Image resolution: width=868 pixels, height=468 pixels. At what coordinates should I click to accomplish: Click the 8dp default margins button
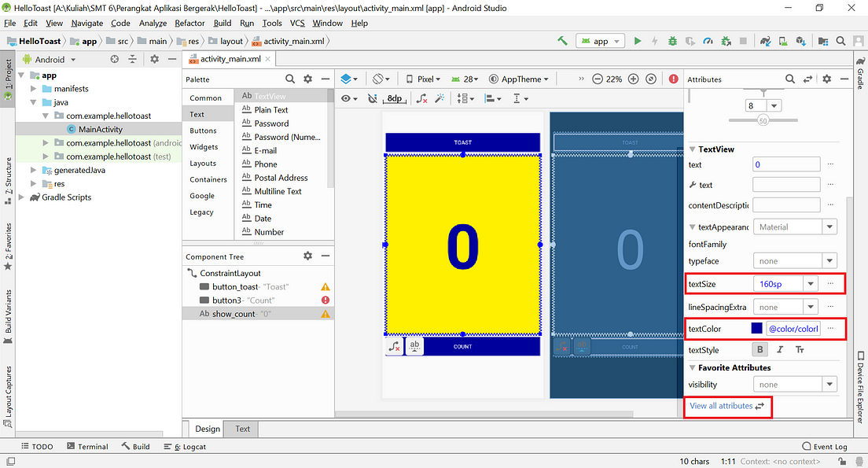394,98
